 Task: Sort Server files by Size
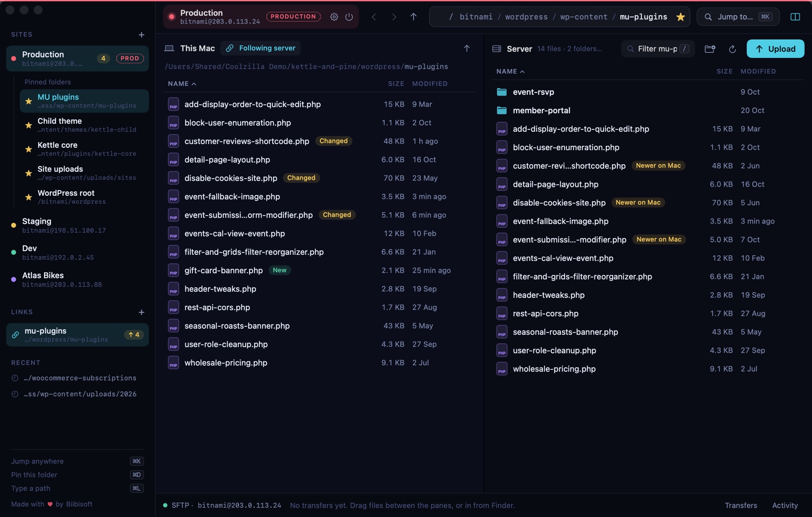point(724,71)
